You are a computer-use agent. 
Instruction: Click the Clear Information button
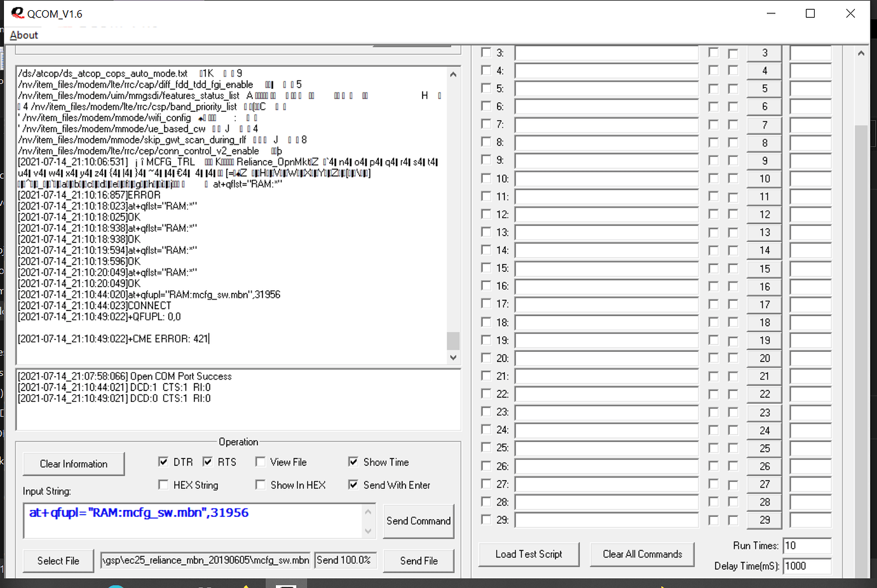coord(73,464)
